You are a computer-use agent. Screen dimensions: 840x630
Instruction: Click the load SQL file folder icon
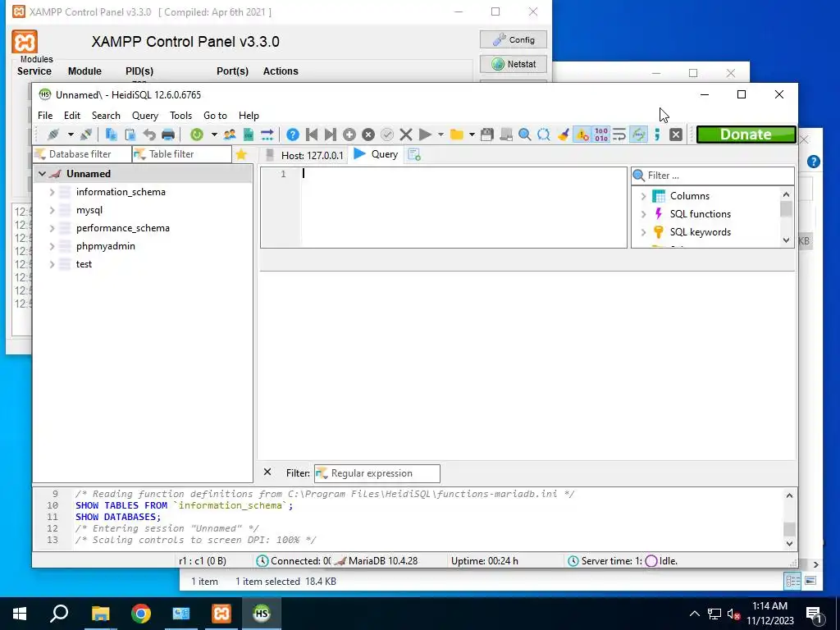pos(456,135)
